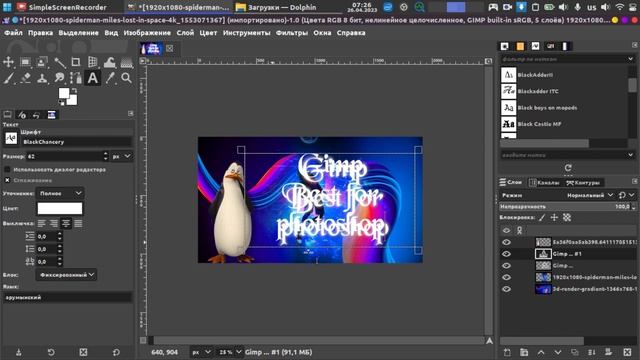The height and width of the screenshot is (360, 640).
Task: Hide the topmost 5a36f0aa layer eye
Action: click(507, 242)
